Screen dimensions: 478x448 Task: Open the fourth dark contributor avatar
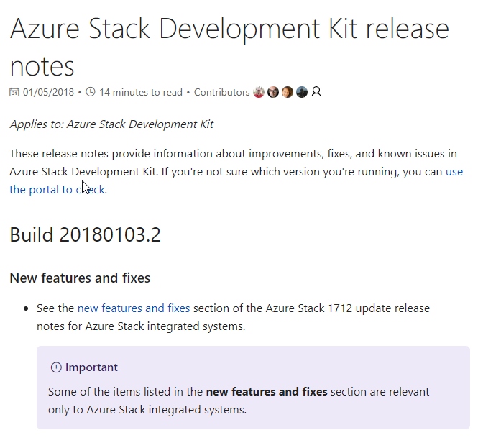point(301,92)
